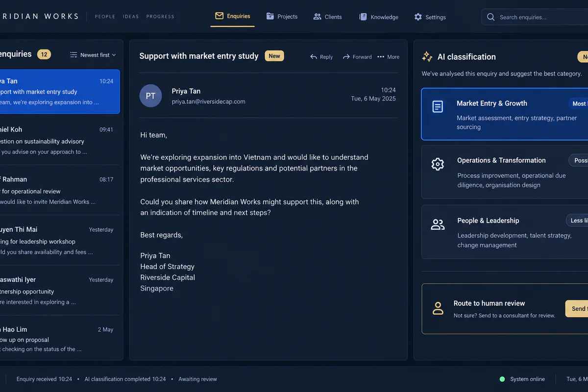This screenshot has width=588, height=392.
Task: Click the Clients people icon
Action: pyautogui.click(x=318, y=17)
